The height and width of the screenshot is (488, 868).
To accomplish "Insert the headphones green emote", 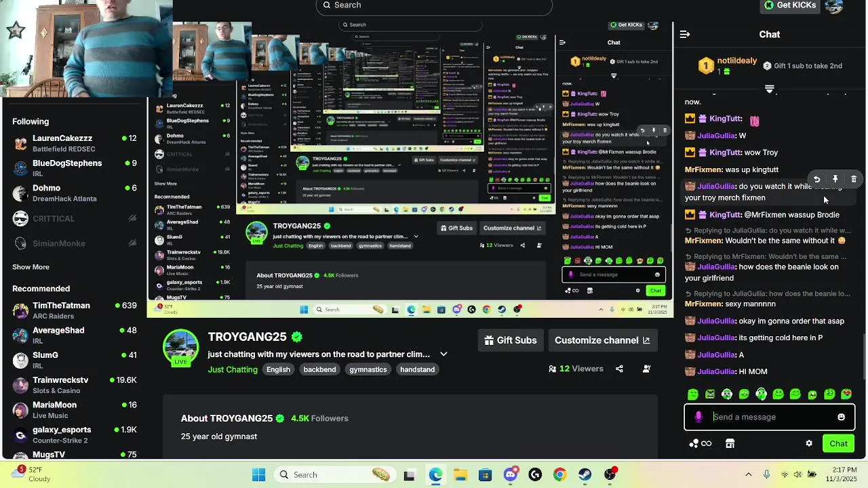I will [x=761, y=394].
